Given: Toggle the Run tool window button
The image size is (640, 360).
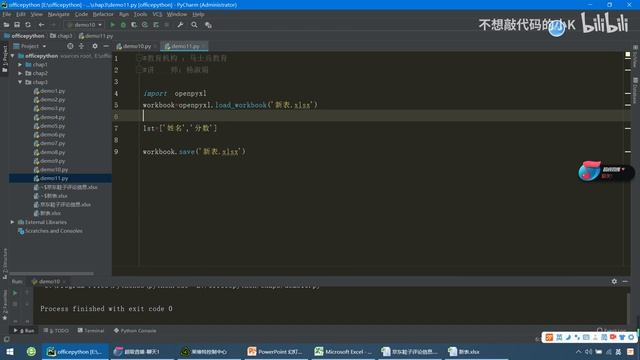Looking at the screenshot, I should click(x=24, y=331).
